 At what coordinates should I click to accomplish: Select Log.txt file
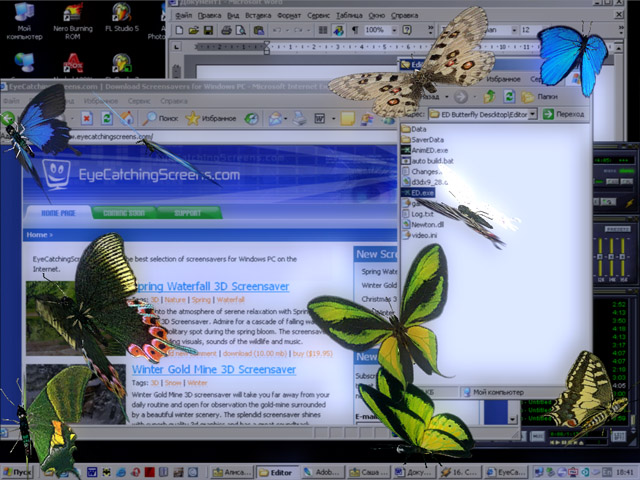pos(418,214)
